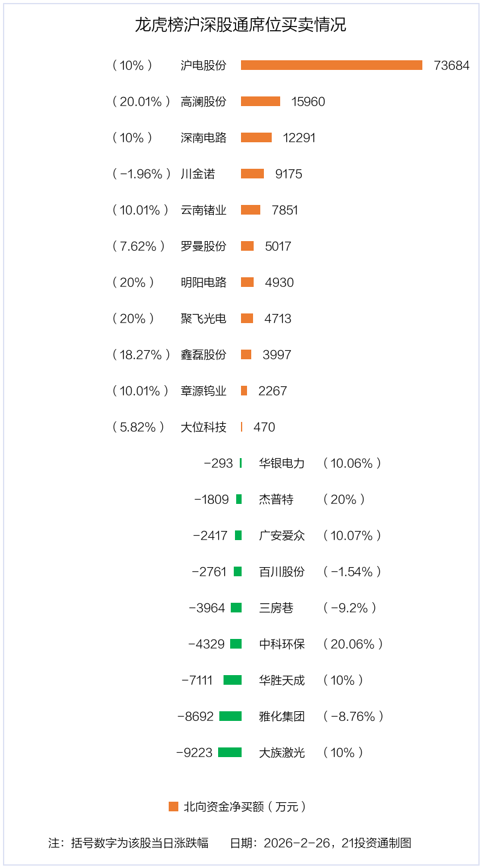Click the value 73684 next to 沪电股份

(x=451, y=65)
